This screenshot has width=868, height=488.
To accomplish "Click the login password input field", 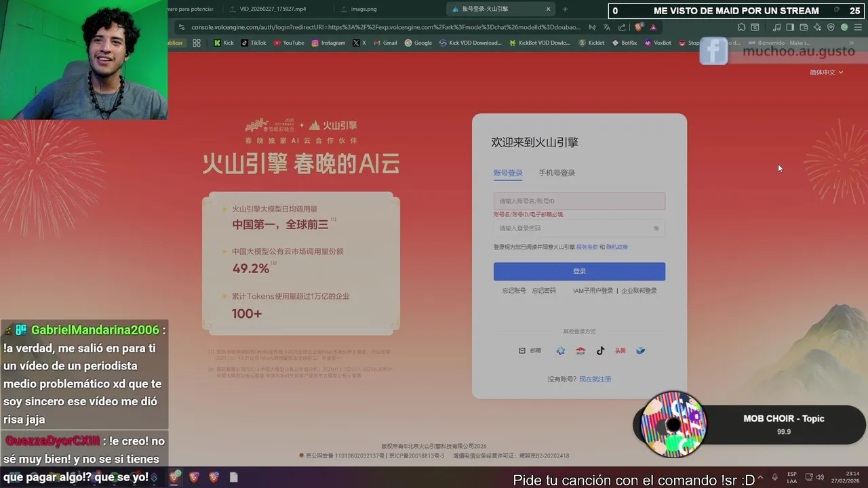I will click(579, 228).
